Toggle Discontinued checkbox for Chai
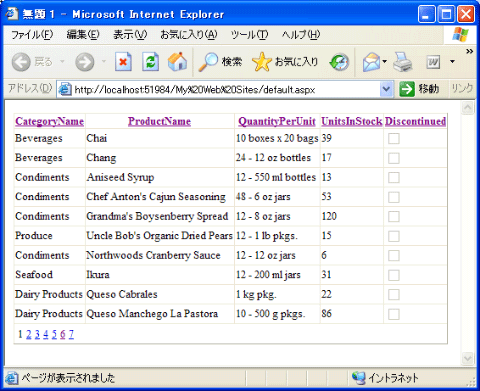The image size is (480, 391). pos(394,139)
